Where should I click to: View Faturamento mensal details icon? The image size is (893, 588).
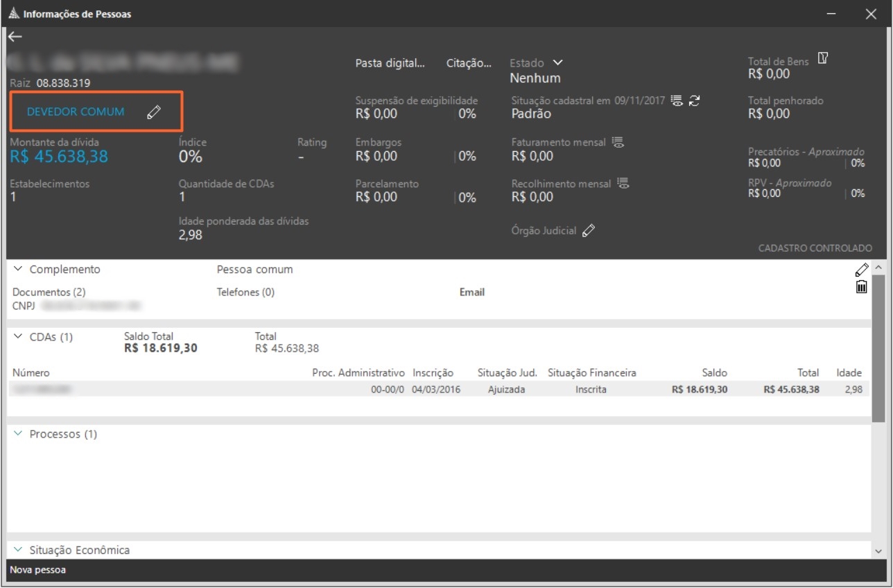(618, 142)
